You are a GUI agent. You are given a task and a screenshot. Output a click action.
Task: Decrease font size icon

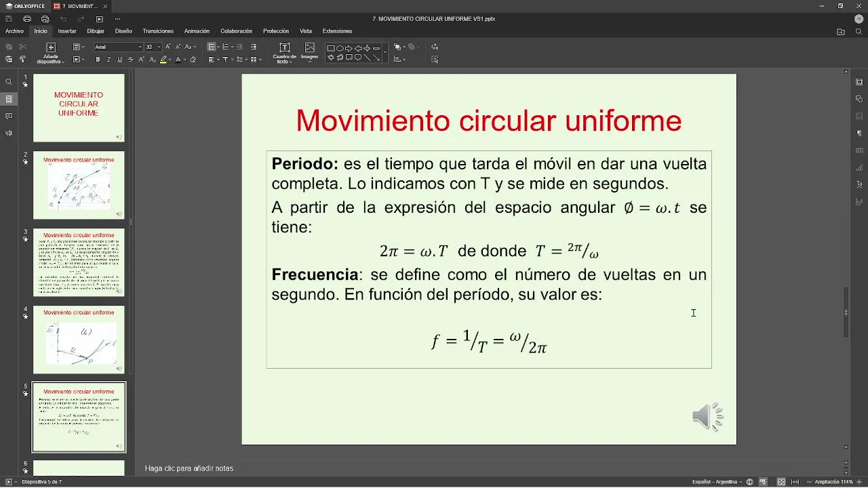178,47
